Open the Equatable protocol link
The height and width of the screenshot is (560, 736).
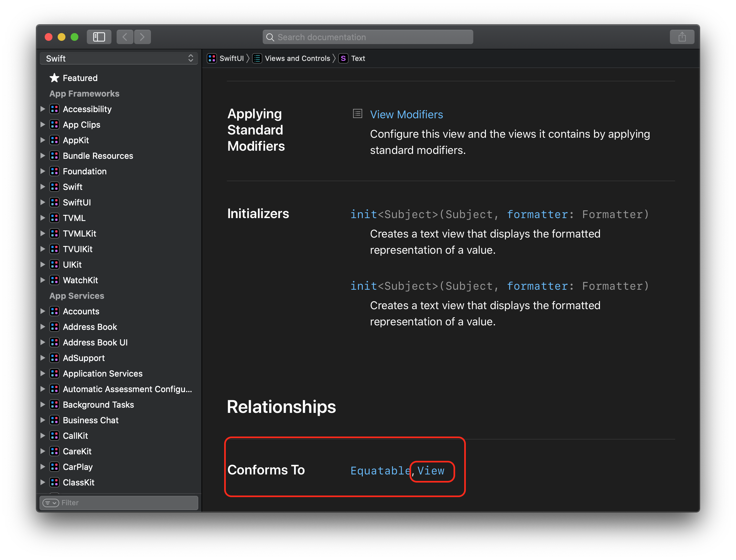tap(380, 470)
